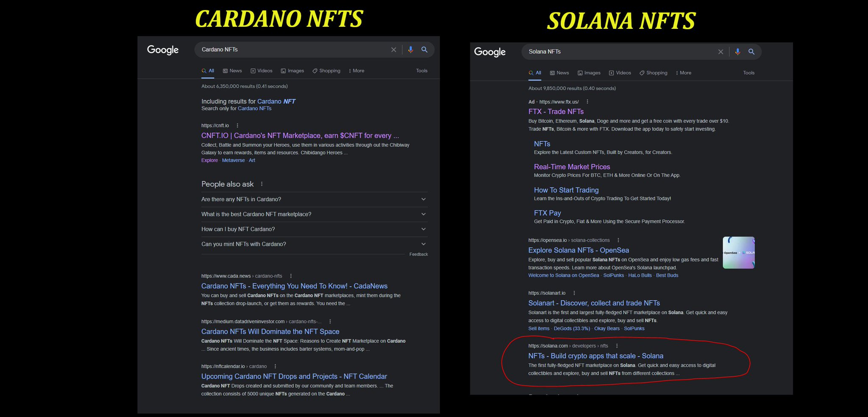This screenshot has height=417, width=868.
Task: Click the Google logo in the Solana search
Action: coord(490,52)
